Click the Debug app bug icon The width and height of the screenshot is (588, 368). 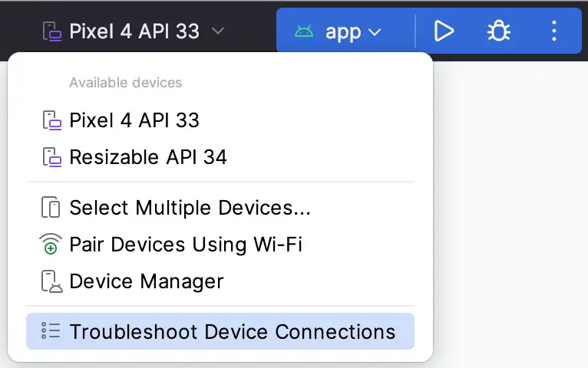(x=499, y=31)
